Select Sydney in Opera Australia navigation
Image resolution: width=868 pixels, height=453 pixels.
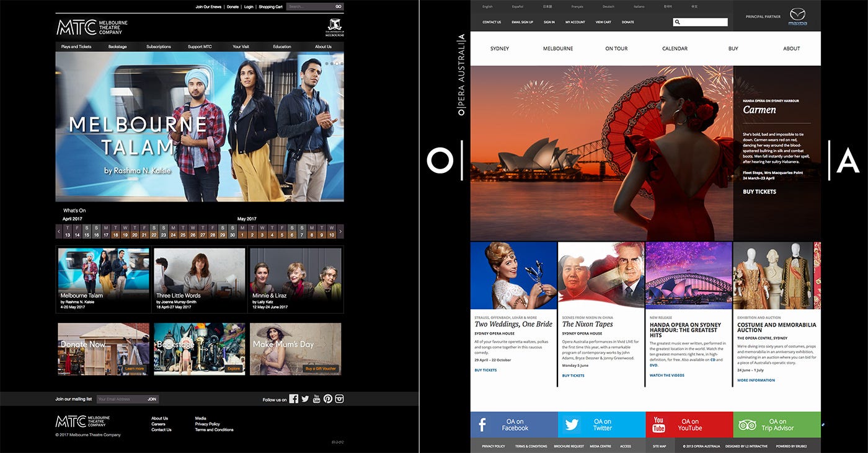[500, 48]
